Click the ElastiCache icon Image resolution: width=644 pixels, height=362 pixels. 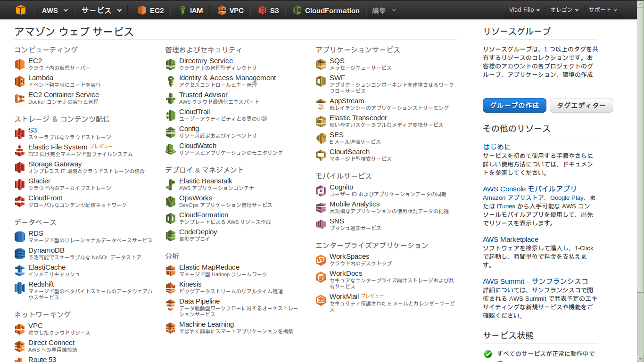pyautogui.click(x=19, y=271)
